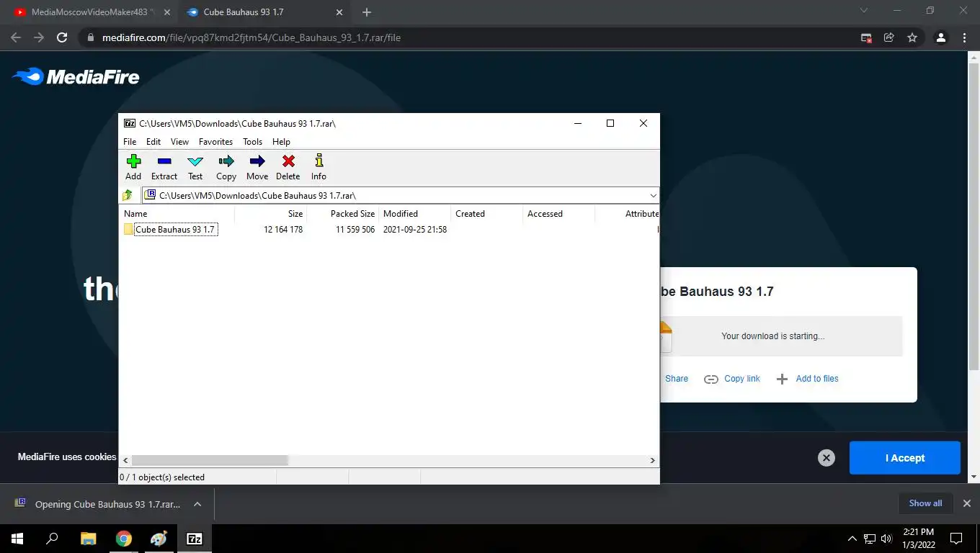
Task: Click the 12 164 178 size value
Action: 283,230
